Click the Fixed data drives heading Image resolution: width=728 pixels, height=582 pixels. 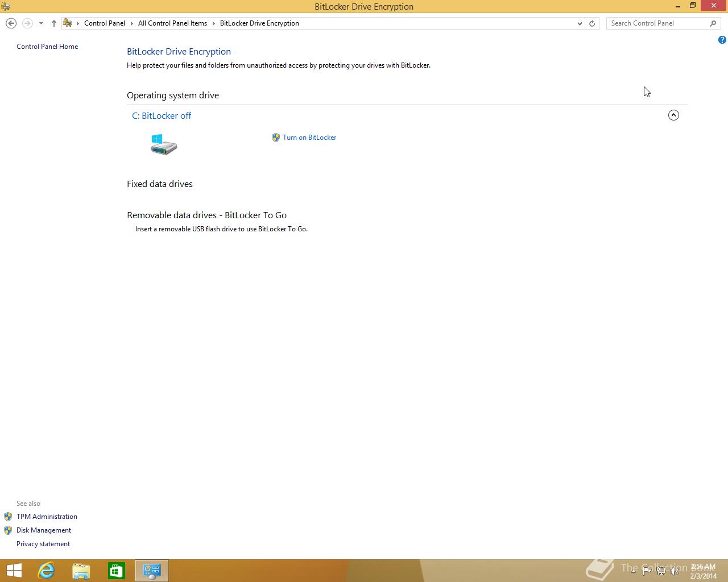[x=160, y=184]
